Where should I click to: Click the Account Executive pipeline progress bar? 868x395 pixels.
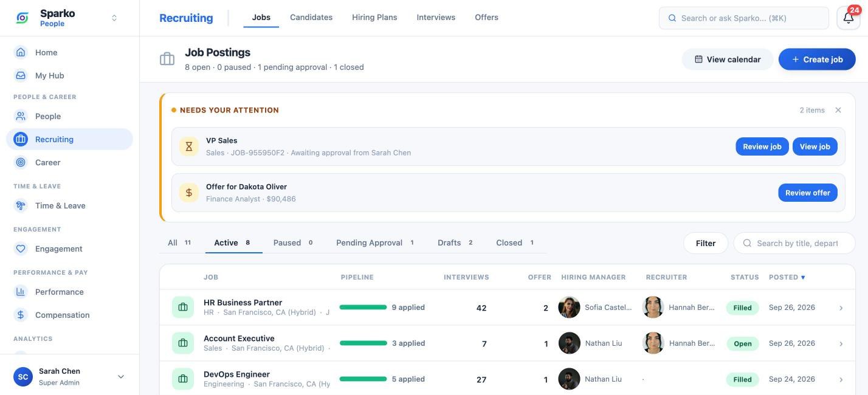pos(363,343)
